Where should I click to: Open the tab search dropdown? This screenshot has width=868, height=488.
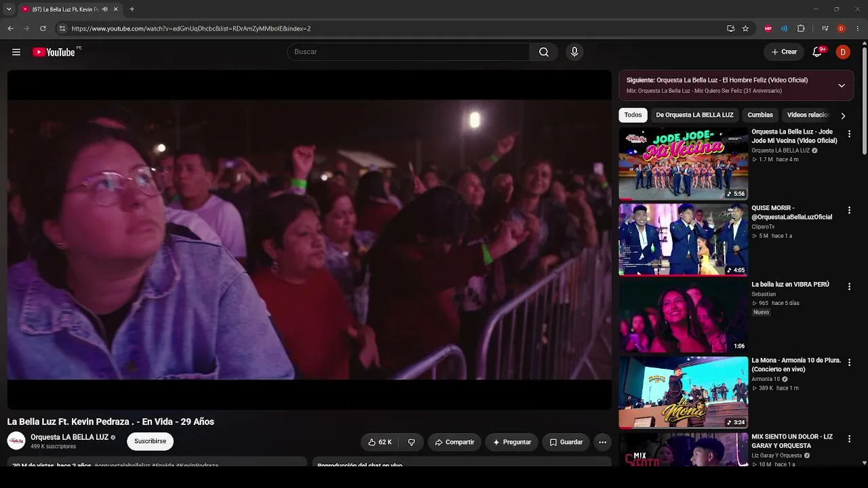coord(9,9)
